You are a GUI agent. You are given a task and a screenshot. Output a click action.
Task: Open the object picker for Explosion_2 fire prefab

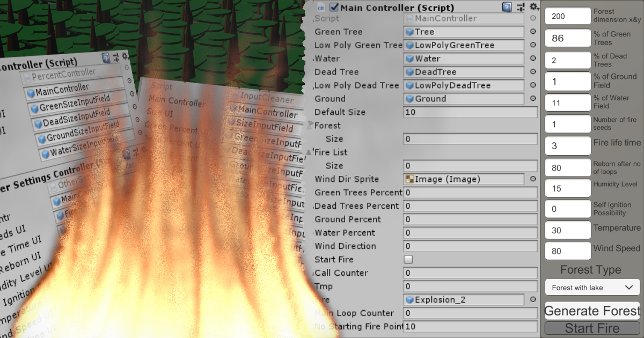click(533, 300)
